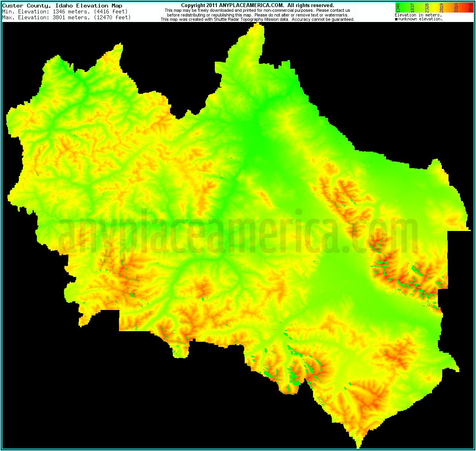Click the 3801 label on elevation scale
Screen dimensions: 476x451
pos(470,7)
